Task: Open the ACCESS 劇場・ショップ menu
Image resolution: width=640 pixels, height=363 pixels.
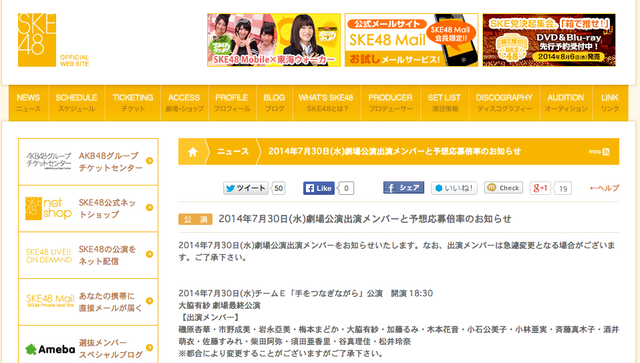Action: 184,103
